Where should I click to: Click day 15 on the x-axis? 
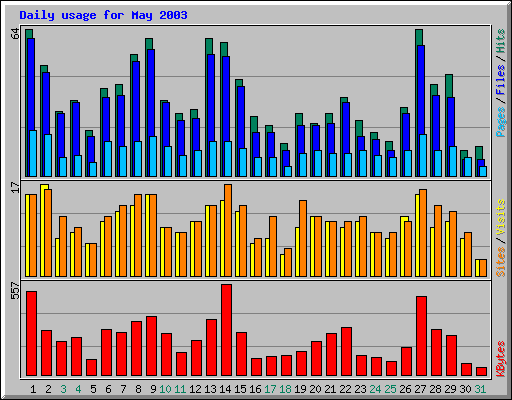[240, 389]
